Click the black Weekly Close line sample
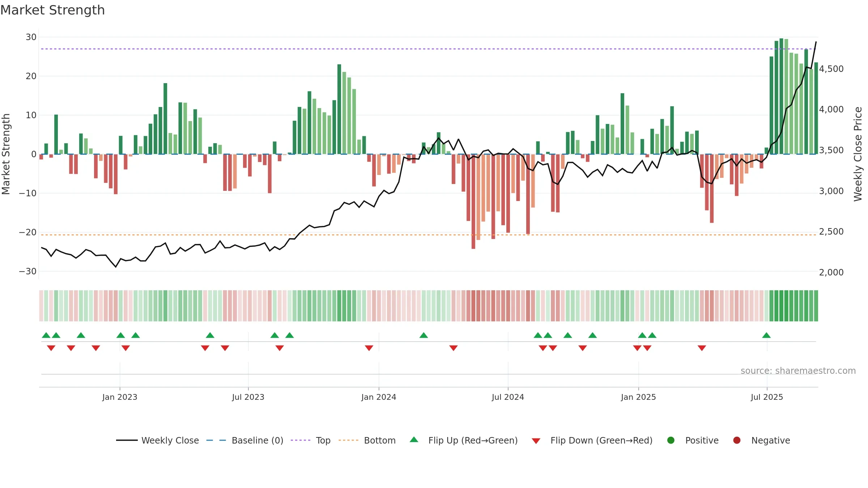This screenshot has height=488, width=868. [127, 440]
